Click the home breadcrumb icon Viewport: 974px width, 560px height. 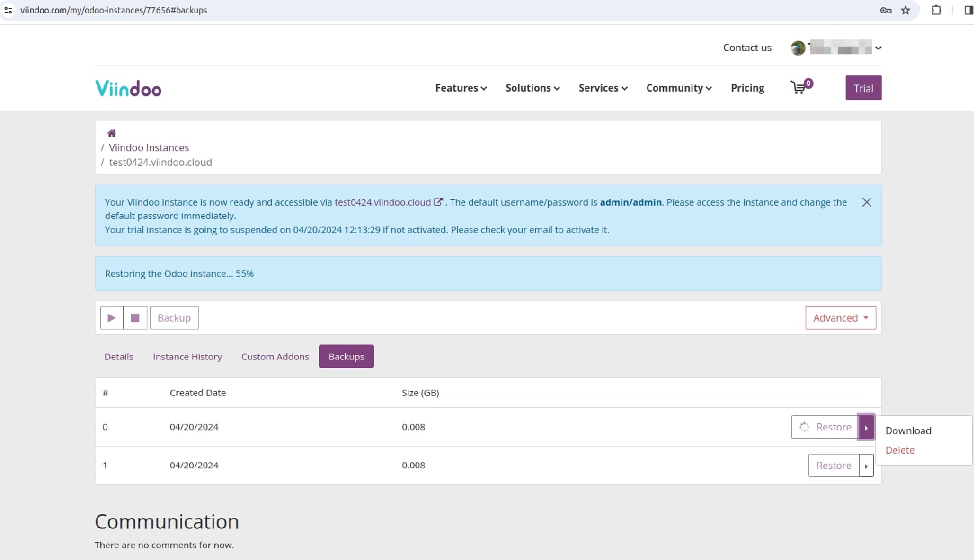[111, 133]
